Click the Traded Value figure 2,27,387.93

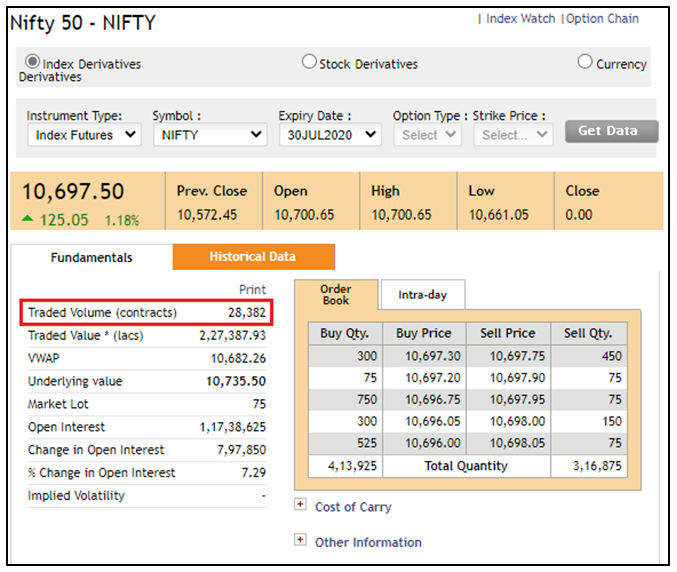(233, 335)
